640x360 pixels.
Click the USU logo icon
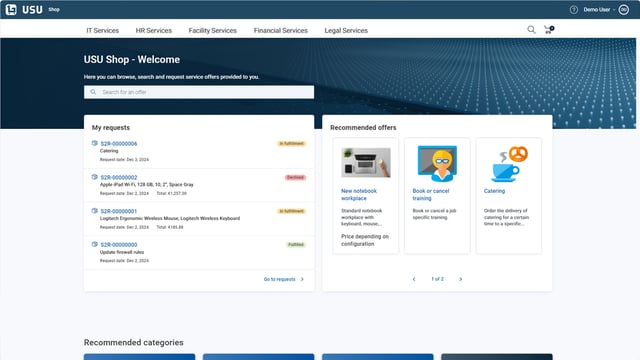11,9
